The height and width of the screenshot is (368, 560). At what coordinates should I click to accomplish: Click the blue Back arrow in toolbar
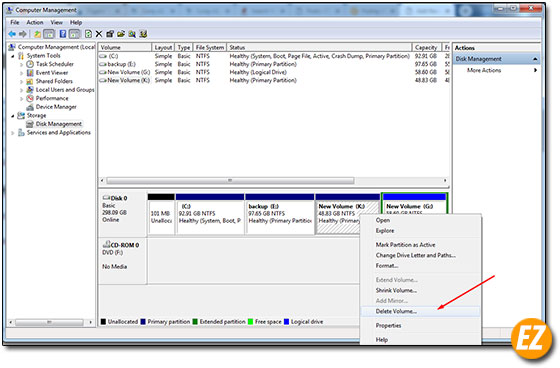pos(12,34)
